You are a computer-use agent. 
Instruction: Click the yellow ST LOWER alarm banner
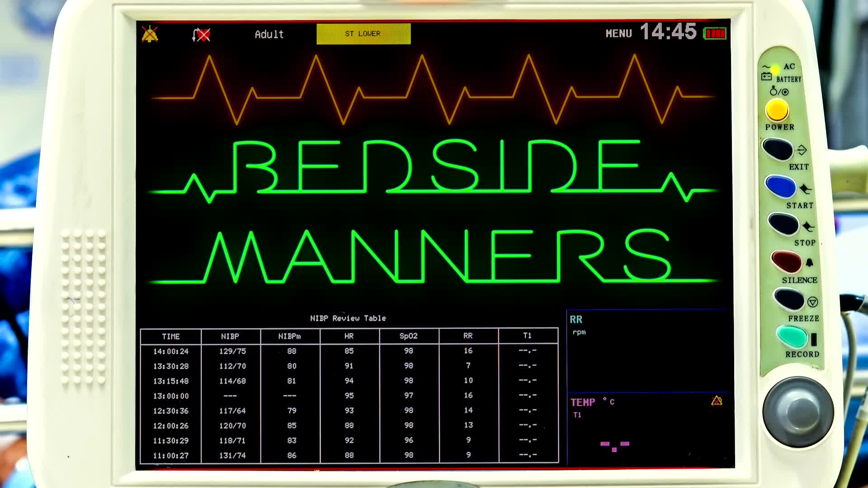click(x=363, y=34)
